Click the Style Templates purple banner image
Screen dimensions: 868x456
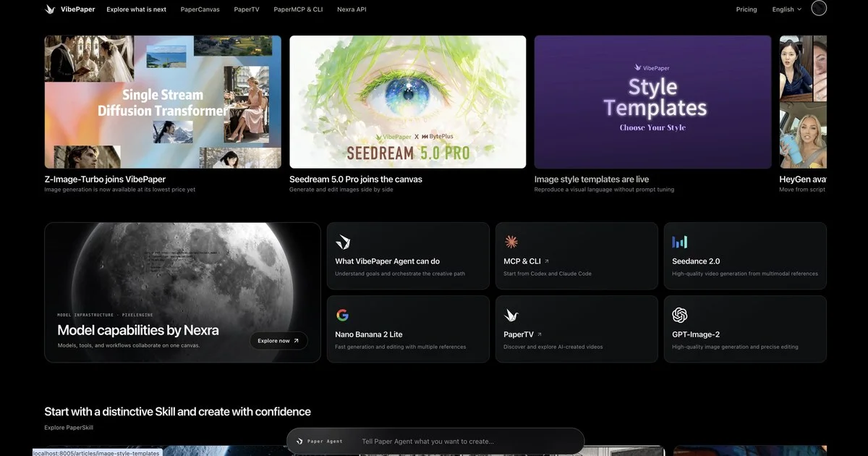click(x=653, y=102)
